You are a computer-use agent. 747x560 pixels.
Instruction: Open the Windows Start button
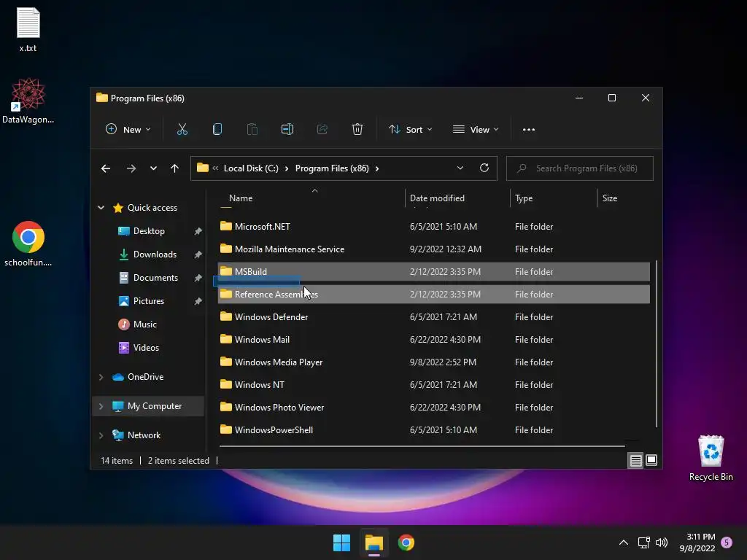coord(341,542)
